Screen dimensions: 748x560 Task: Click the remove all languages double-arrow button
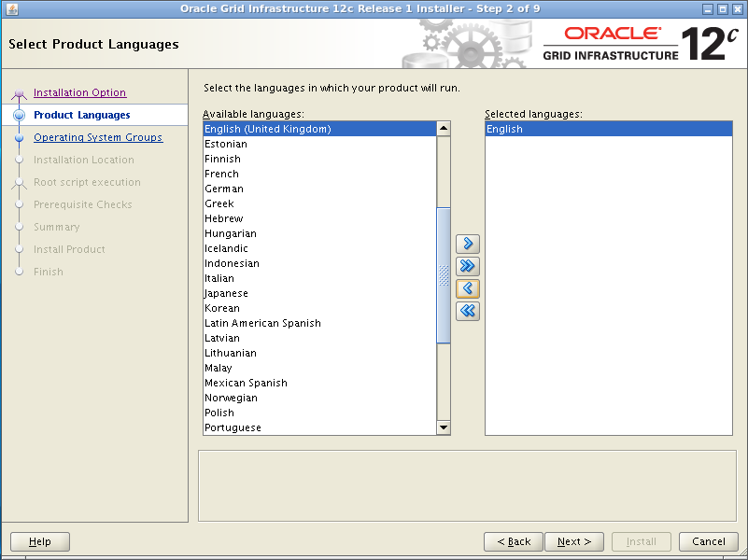click(468, 311)
